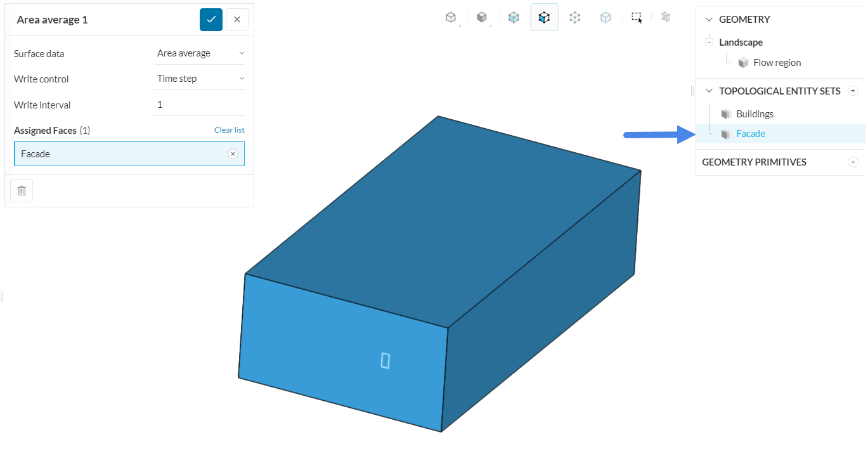This screenshot has width=868, height=456.
Task: Click the Flow region cube icon
Action: coord(744,63)
